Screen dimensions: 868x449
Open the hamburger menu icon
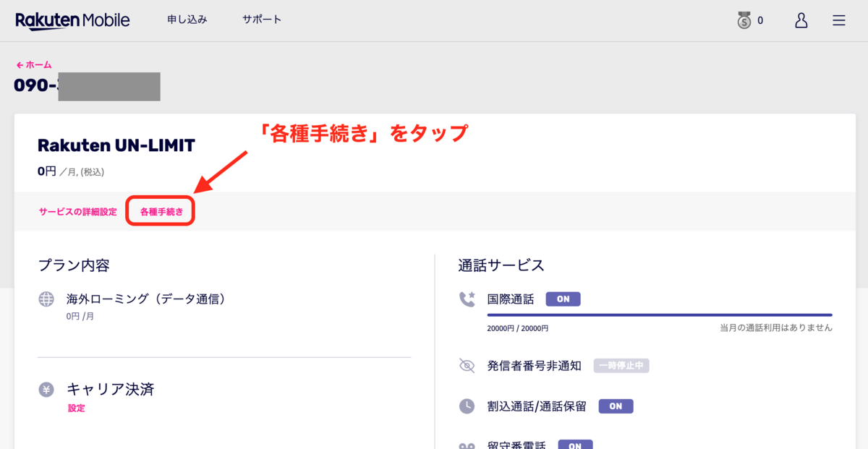pyautogui.click(x=839, y=20)
